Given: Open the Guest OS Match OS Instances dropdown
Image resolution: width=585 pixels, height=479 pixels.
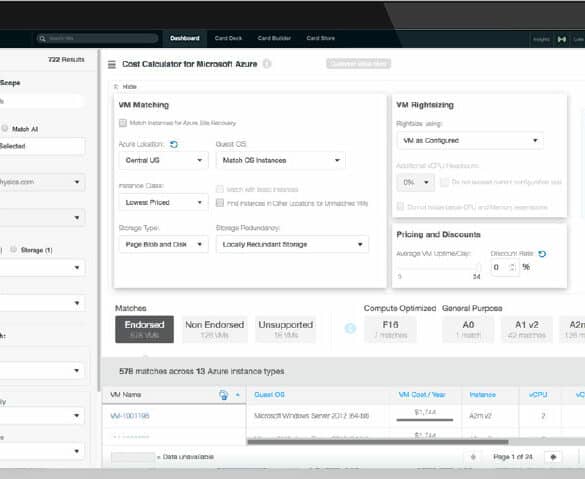Looking at the screenshot, I should [x=281, y=160].
